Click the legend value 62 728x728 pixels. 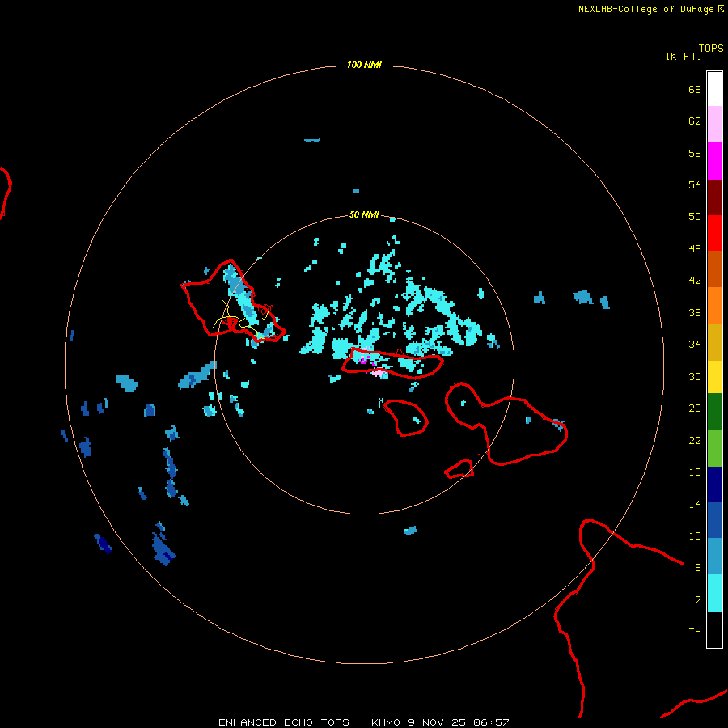pyautogui.click(x=695, y=121)
